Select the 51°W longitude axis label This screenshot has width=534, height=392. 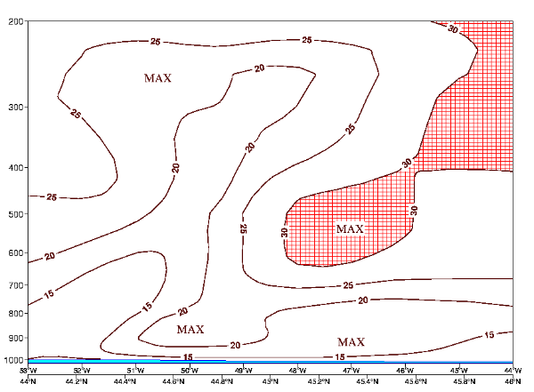(135, 371)
